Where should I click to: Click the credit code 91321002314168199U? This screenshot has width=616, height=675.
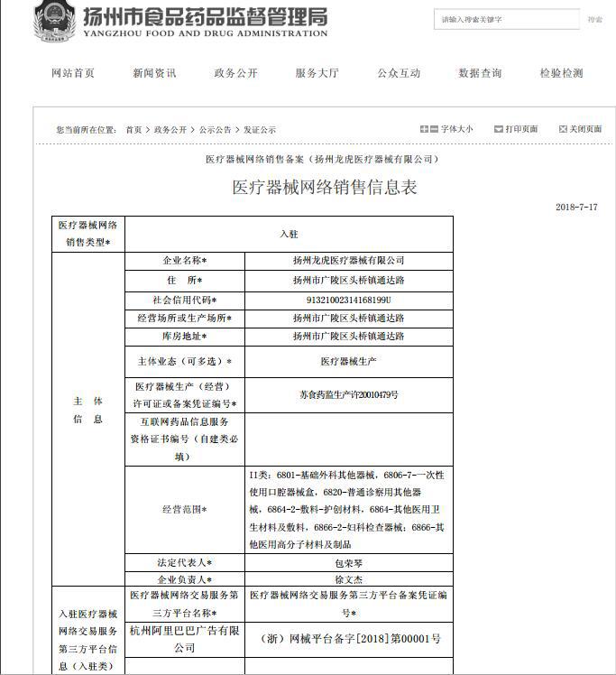pyautogui.click(x=348, y=301)
